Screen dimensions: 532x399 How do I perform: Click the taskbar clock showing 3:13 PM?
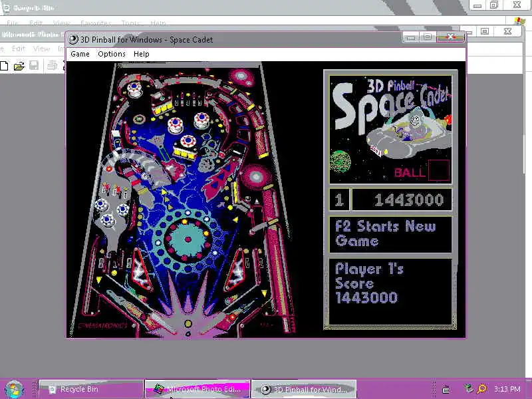pos(507,389)
